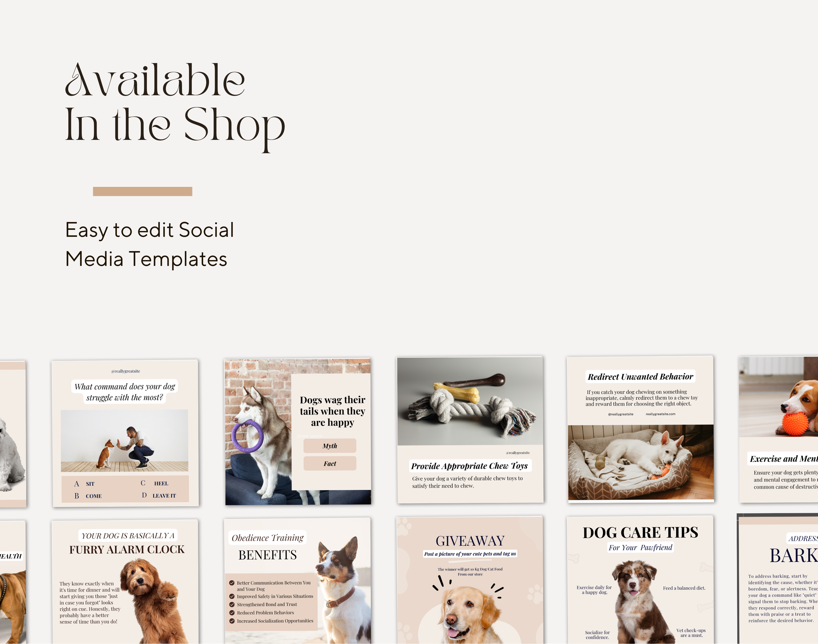Click the reallygreatsite.com link
This screenshot has height=644, width=818.
[660, 414]
